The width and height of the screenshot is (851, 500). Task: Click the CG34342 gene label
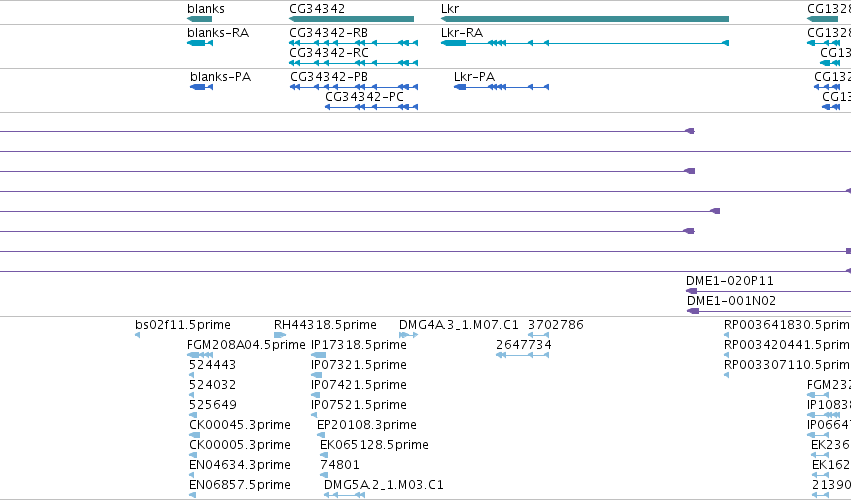click(317, 9)
